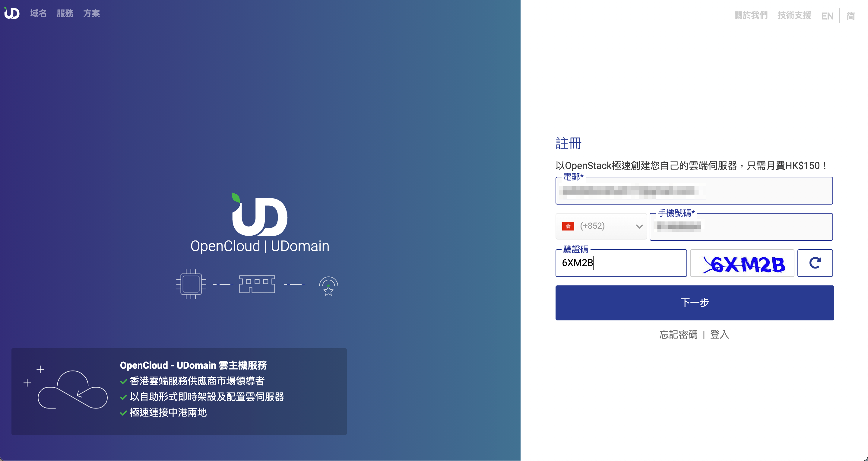868x461 pixels.
Task: Expand the country selector chevron
Action: click(638, 226)
